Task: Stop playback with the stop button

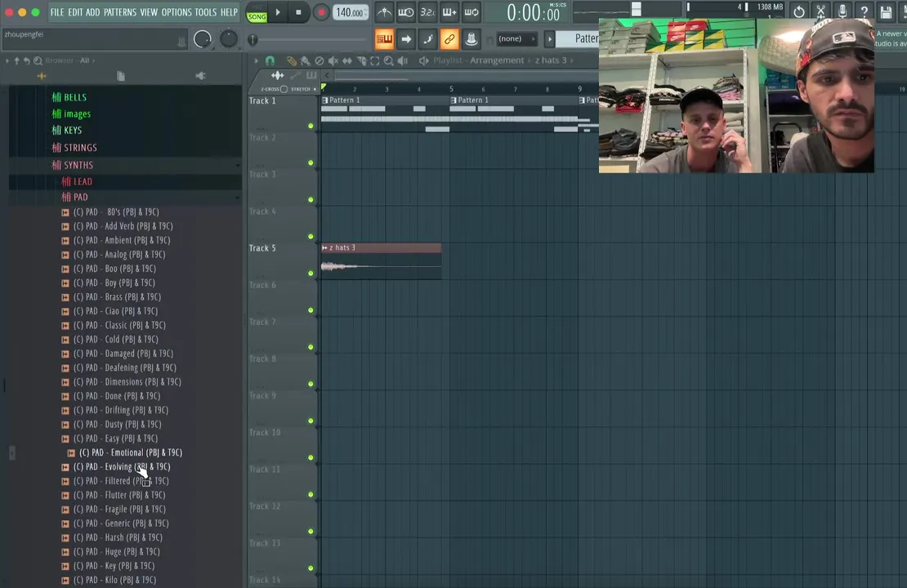Action: 298,12
